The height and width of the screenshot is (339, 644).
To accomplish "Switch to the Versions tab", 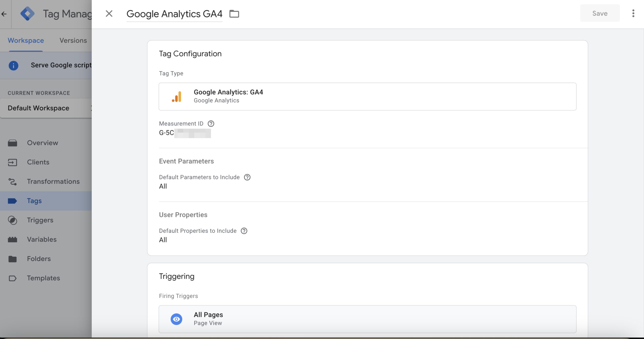I will [x=73, y=40].
